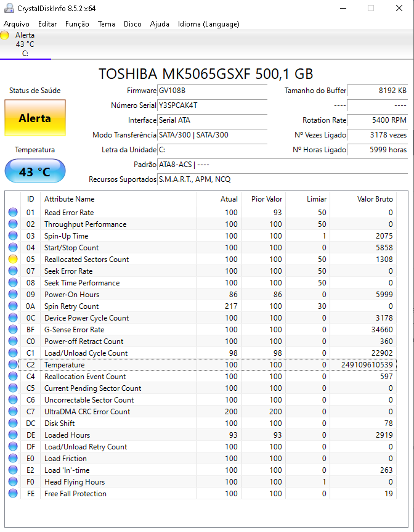Click the ID column header
The image size is (414, 532).
[x=31, y=199]
